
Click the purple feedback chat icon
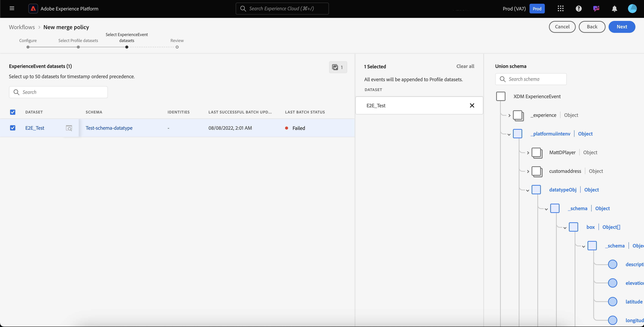[x=596, y=9]
